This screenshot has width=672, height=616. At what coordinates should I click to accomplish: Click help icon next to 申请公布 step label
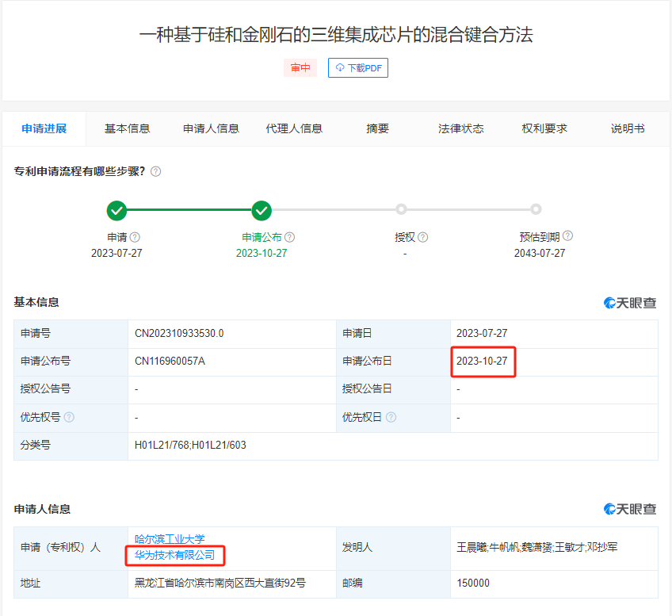[290, 237]
